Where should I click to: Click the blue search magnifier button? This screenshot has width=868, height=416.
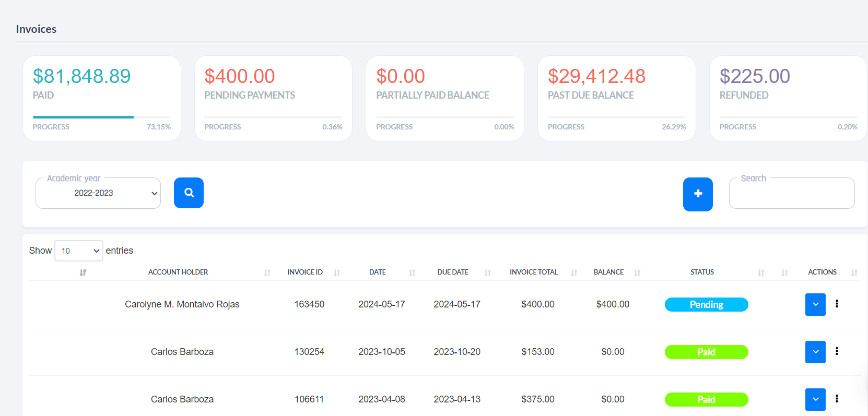click(x=189, y=193)
